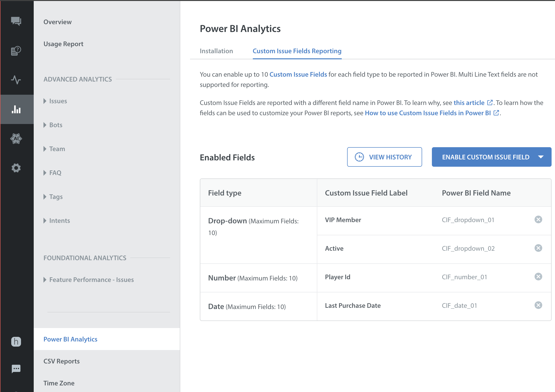This screenshot has width=555, height=392.
Task: Open the 'this article' link
Action: (x=469, y=103)
